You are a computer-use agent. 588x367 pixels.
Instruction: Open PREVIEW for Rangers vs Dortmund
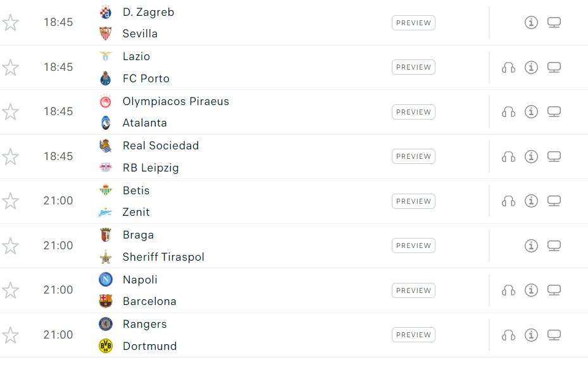[413, 335]
